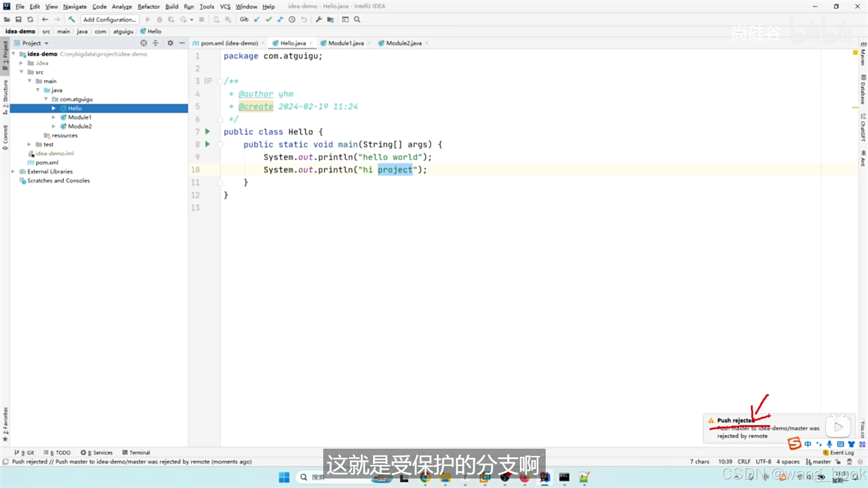Open Project panel gear options
The width and height of the screenshot is (868, 488).
(x=170, y=43)
